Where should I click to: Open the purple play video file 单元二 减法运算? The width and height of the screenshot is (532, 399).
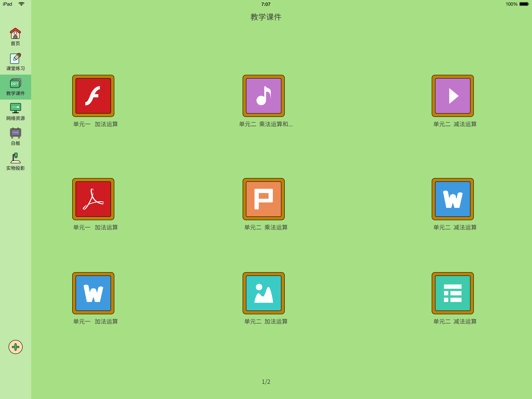(453, 96)
